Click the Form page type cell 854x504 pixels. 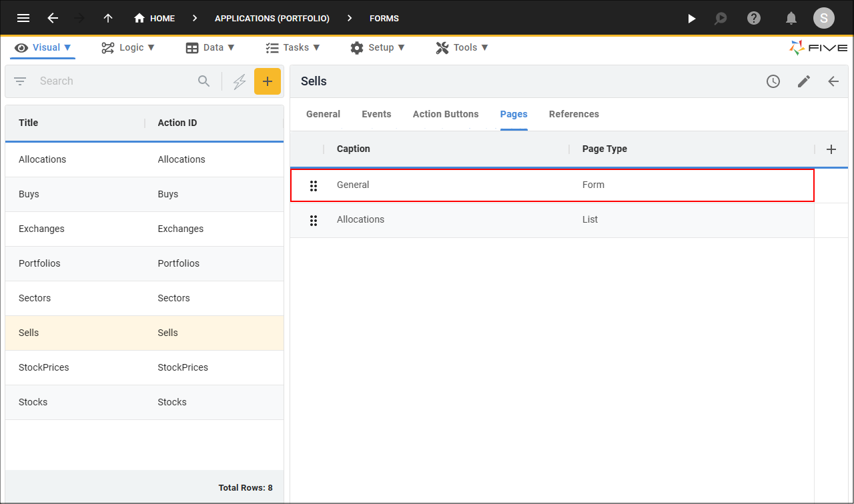593,185
